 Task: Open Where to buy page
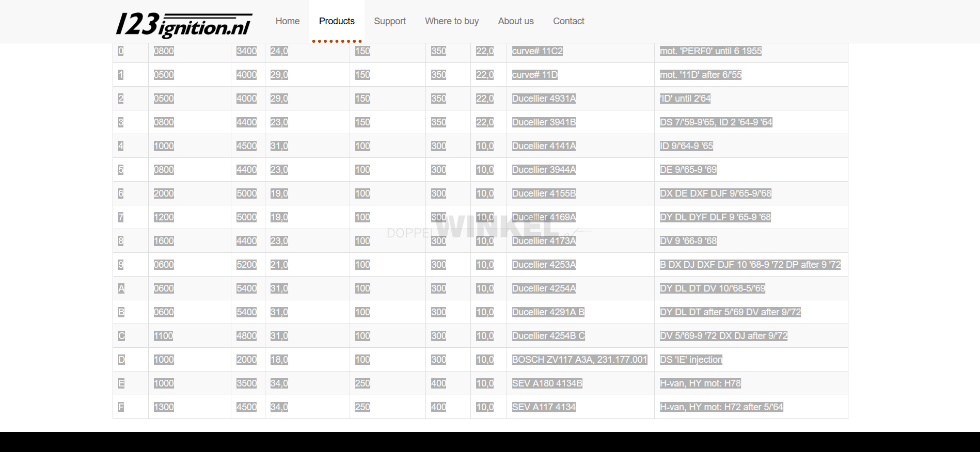pos(452,21)
